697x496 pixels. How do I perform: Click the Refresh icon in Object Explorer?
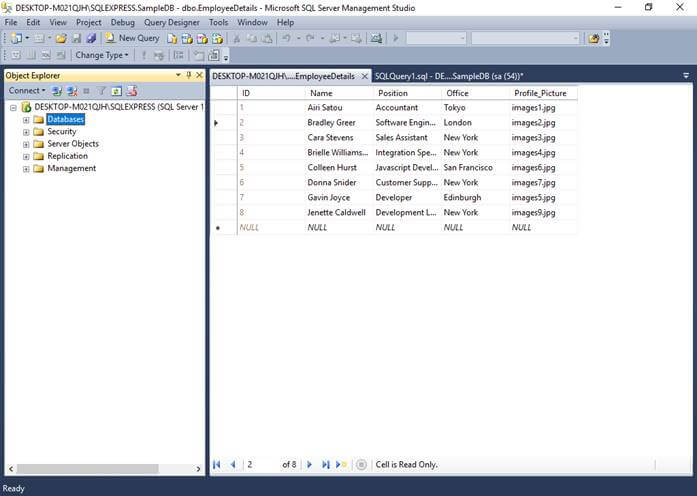click(x=116, y=91)
